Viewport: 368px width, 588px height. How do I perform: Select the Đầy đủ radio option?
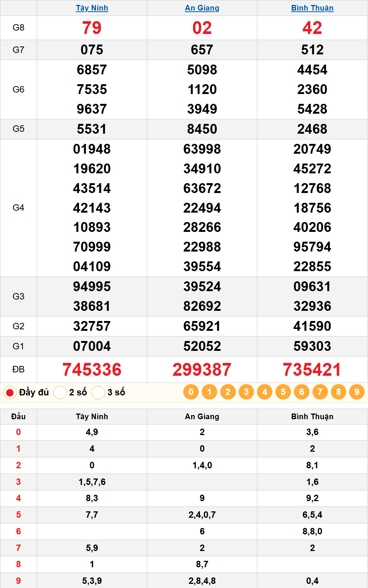click(x=10, y=393)
